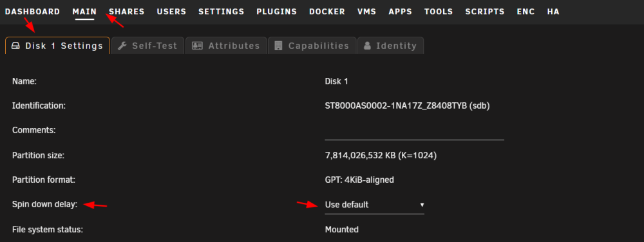Select the MAIN menu item

[84, 12]
